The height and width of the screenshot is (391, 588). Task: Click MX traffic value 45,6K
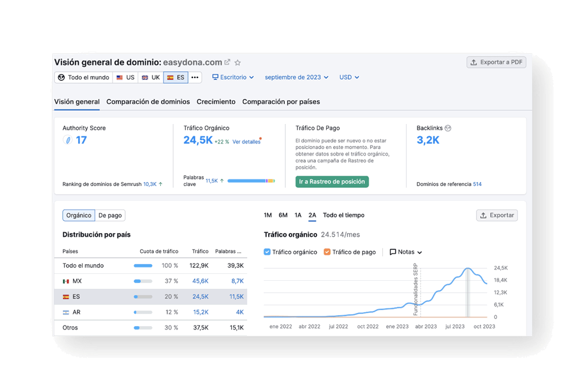pyautogui.click(x=200, y=281)
